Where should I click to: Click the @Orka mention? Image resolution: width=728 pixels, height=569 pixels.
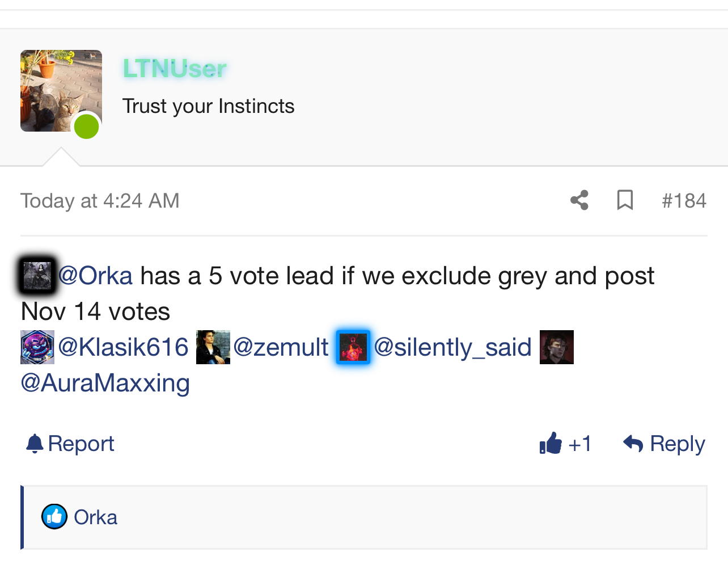[95, 276]
